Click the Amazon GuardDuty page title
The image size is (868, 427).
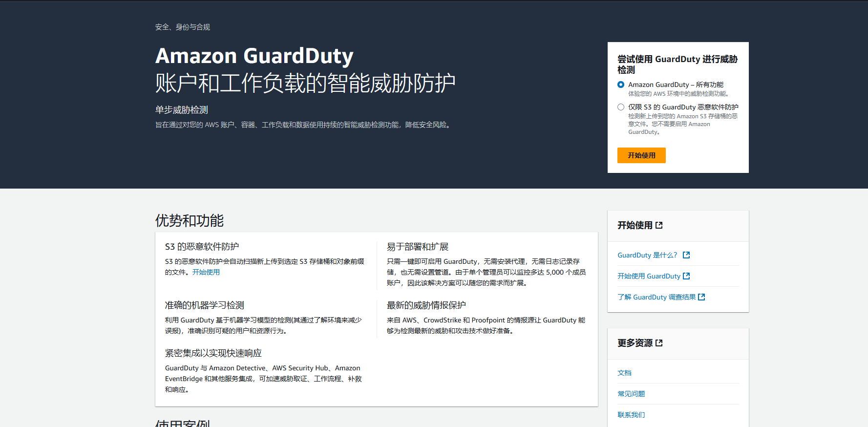pos(254,56)
